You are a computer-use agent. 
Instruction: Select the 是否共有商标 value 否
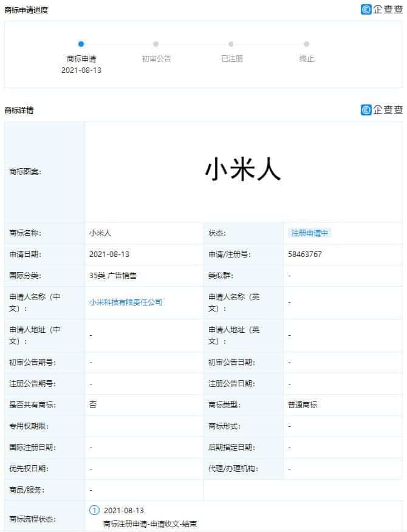point(93,404)
